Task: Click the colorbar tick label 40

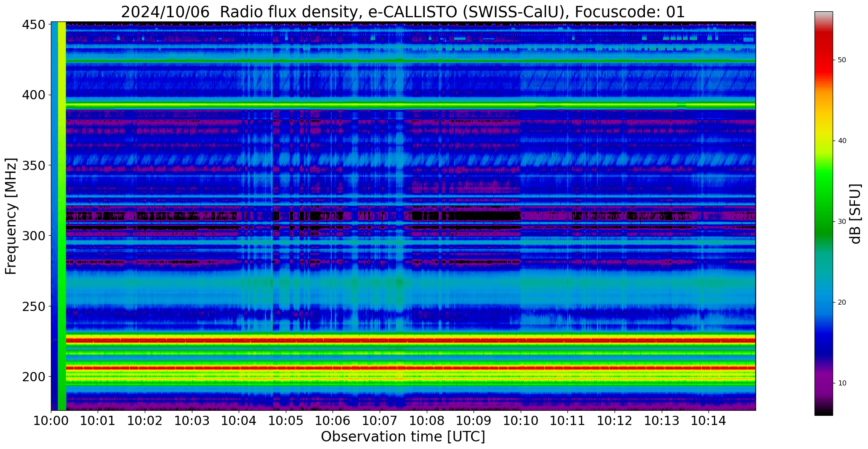Action: [x=842, y=141]
